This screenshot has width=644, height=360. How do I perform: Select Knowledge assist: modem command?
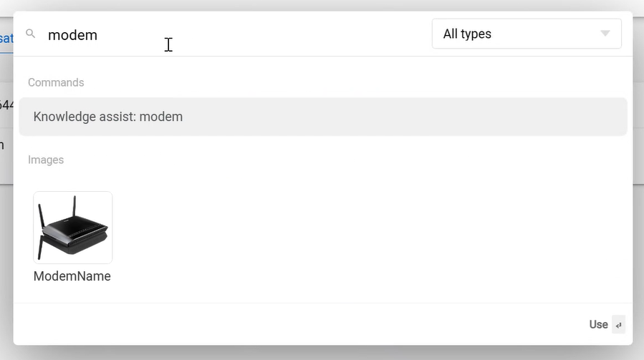click(323, 117)
